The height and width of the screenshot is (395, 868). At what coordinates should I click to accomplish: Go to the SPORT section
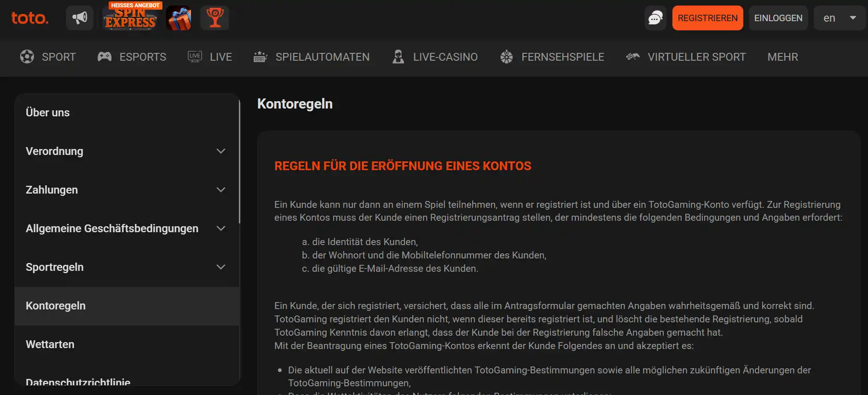coord(59,57)
